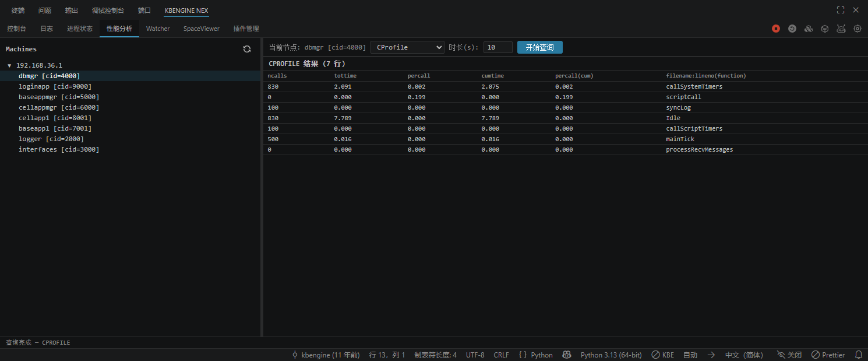Open the CProfile type dropdown
Image resolution: width=868 pixels, height=361 pixels.
407,47
